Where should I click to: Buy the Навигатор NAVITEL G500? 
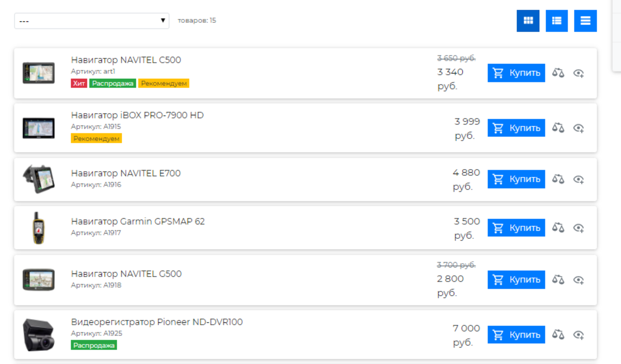(516, 280)
